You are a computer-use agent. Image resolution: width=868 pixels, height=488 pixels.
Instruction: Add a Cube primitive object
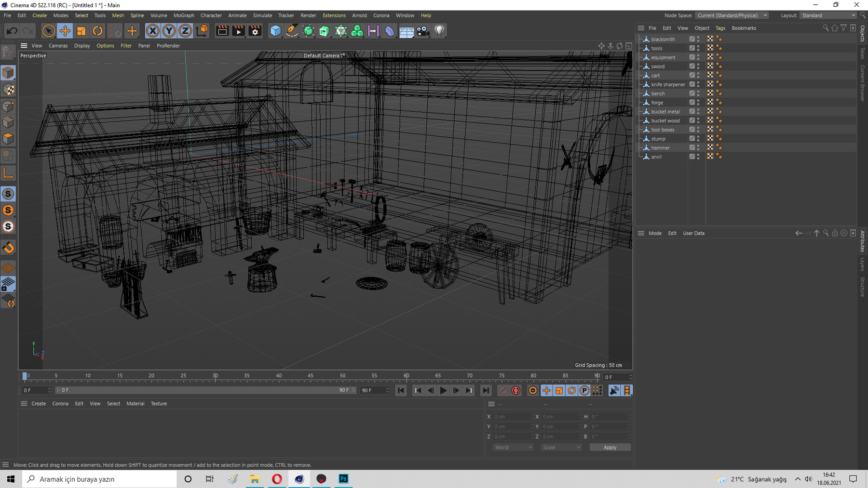(x=275, y=31)
